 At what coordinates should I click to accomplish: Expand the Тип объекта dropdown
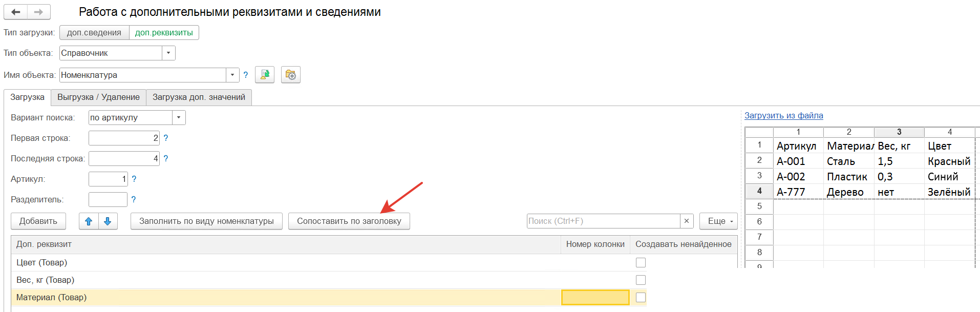(168, 53)
